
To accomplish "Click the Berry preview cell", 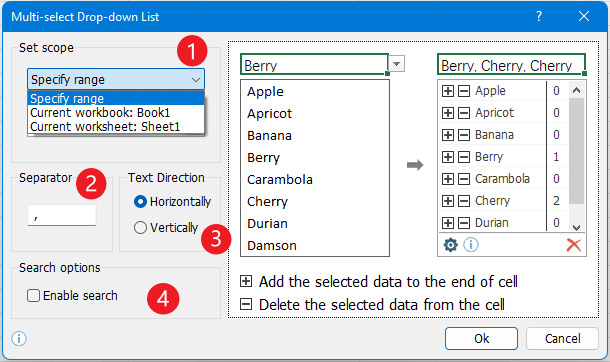I will [314, 64].
